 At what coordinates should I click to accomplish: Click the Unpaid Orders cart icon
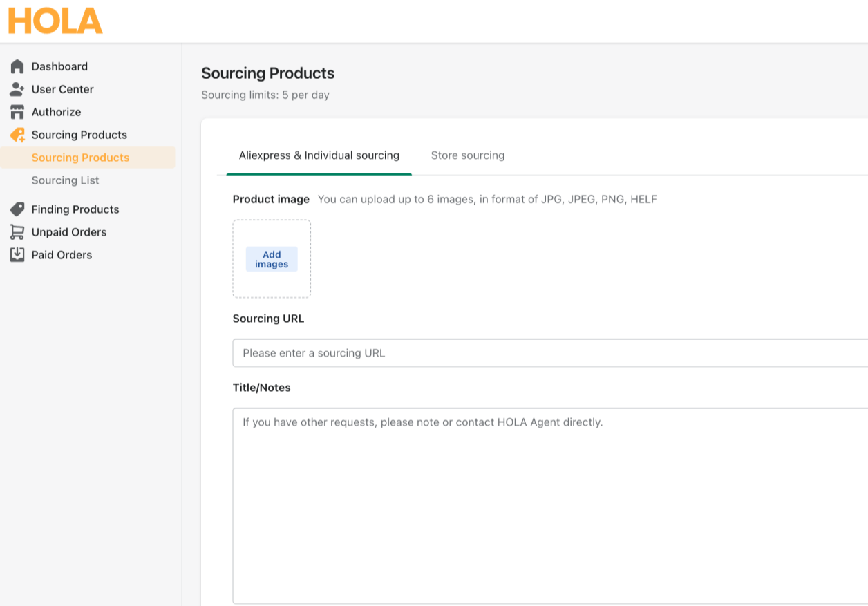click(17, 232)
